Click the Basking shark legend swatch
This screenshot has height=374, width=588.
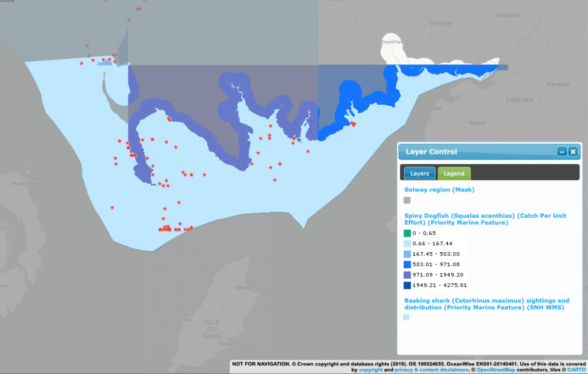407,317
